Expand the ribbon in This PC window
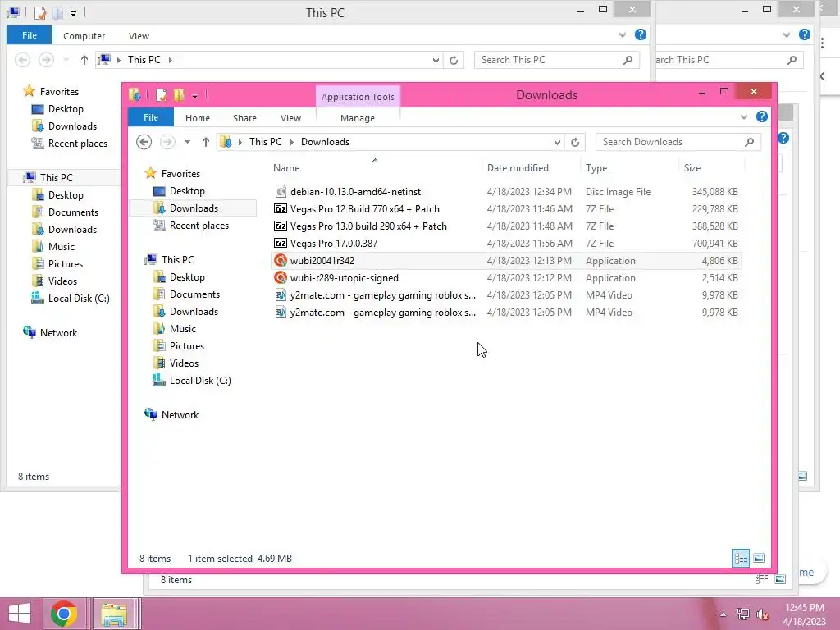840x630 pixels. click(x=623, y=34)
